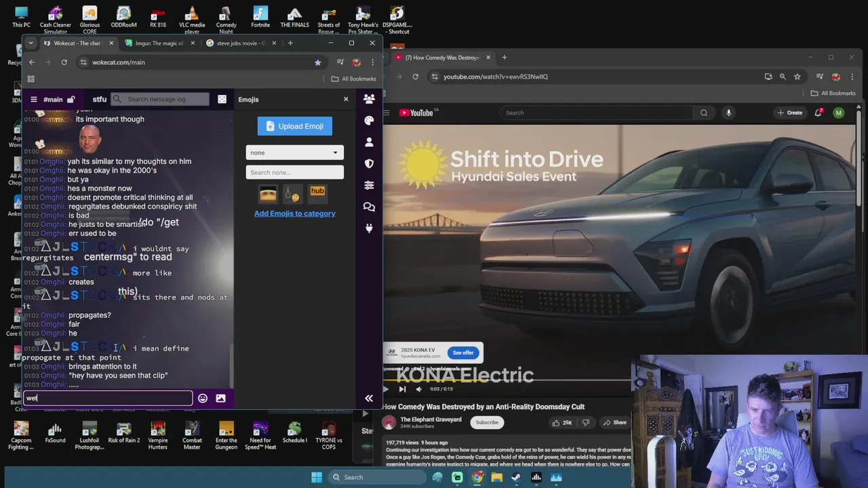
Task: Open the Wokecat hamburger menu beside #main
Action: coord(33,100)
